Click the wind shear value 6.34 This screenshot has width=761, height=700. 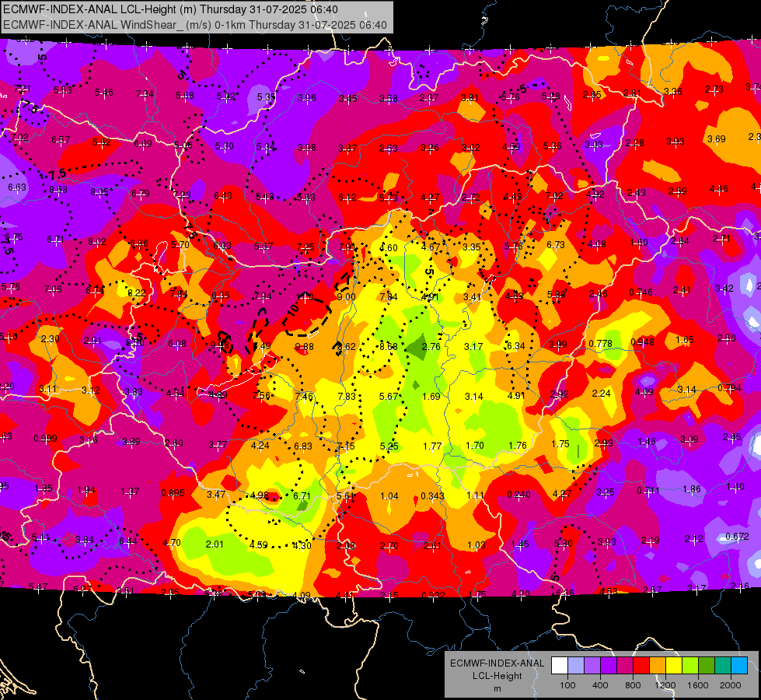(516, 346)
